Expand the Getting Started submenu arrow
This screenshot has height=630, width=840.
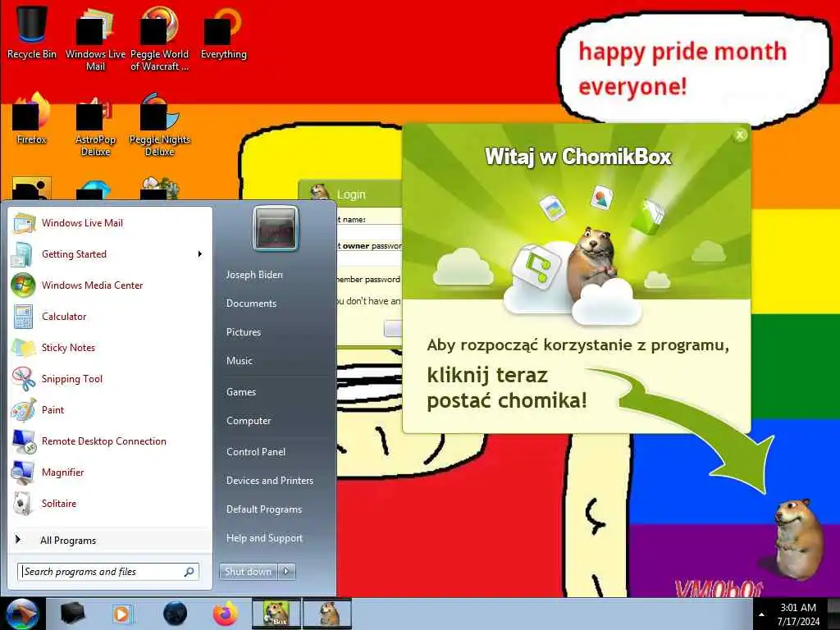point(200,254)
